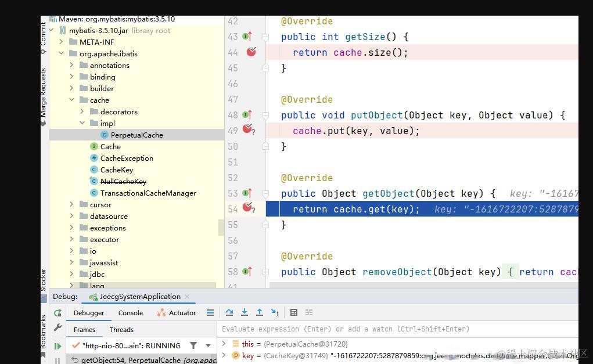Click override gutter icon on line 43

coord(247,37)
